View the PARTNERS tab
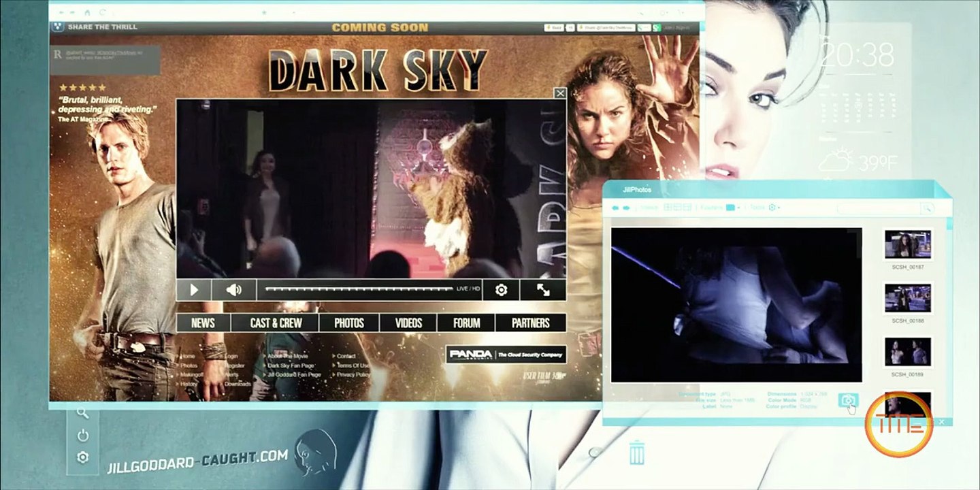This screenshot has height=490, width=980. [531, 323]
